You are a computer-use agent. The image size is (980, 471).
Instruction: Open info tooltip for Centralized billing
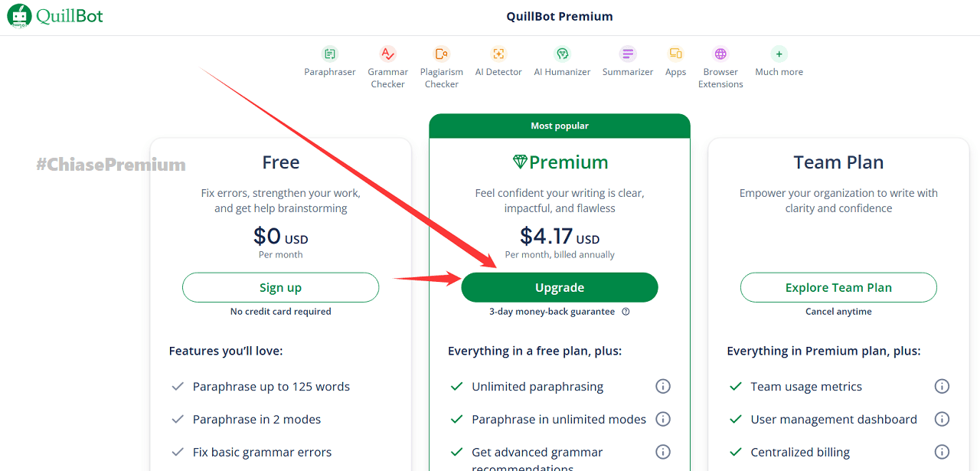pyautogui.click(x=942, y=452)
